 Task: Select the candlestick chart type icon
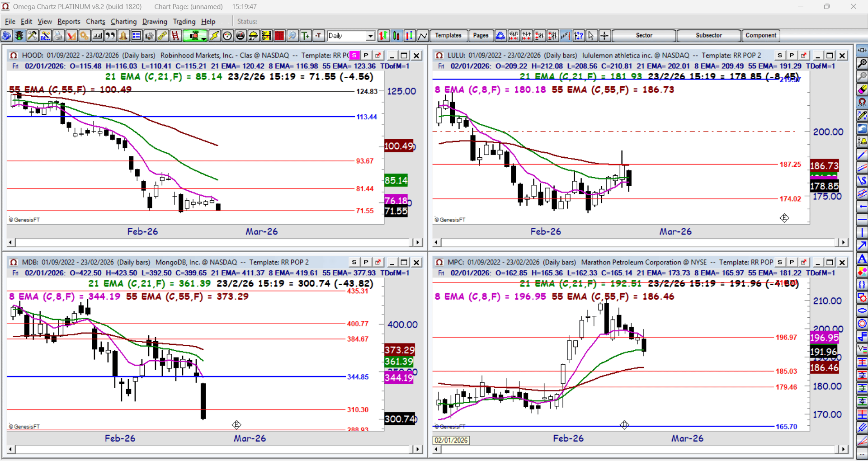pos(396,36)
